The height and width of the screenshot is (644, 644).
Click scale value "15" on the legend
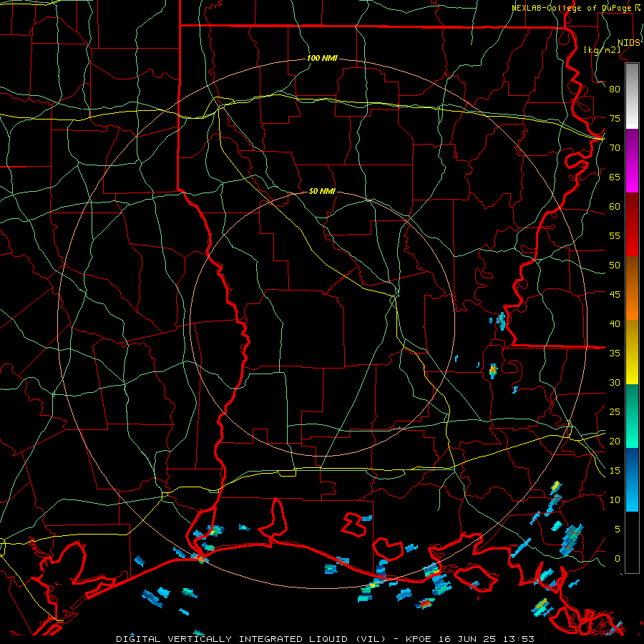(615, 471)
